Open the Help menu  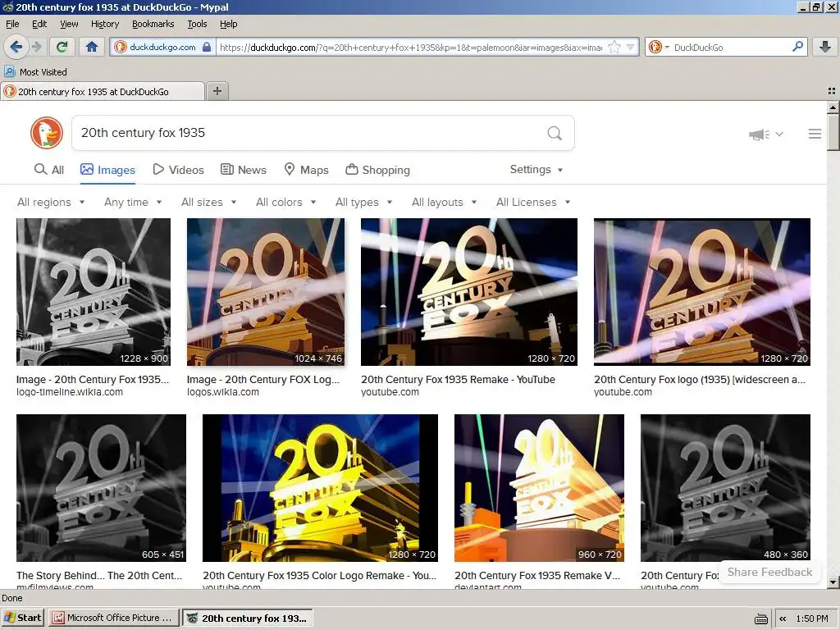(229, 24)
